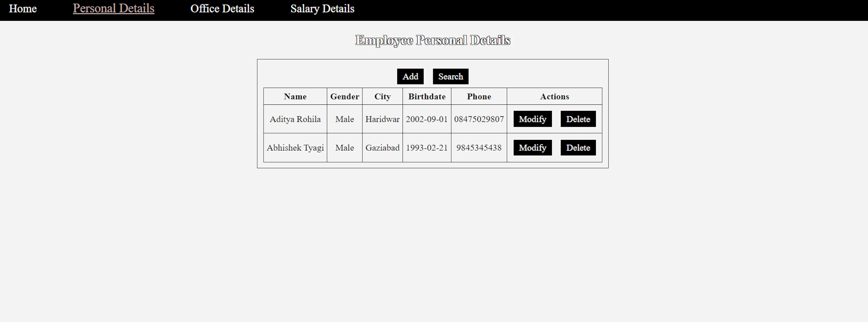Click the City column header
Viewport: 868px width, 322px height.
[x=382, y=97]
